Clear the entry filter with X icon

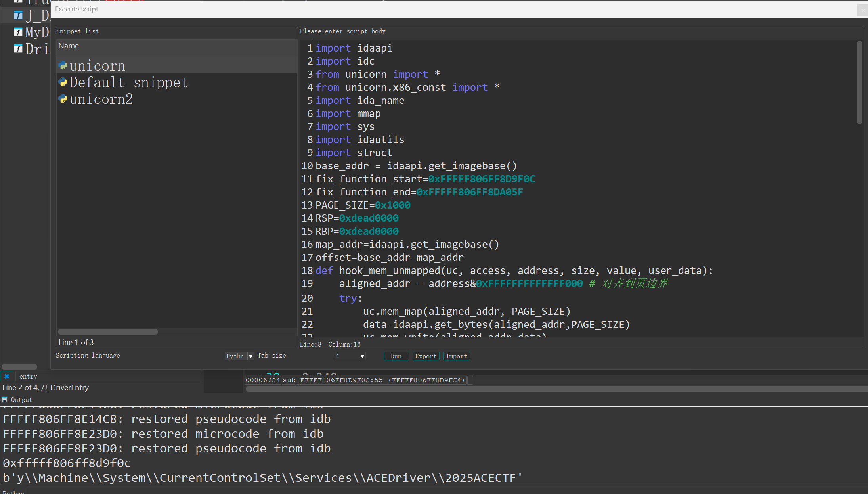tap(7, 376)
